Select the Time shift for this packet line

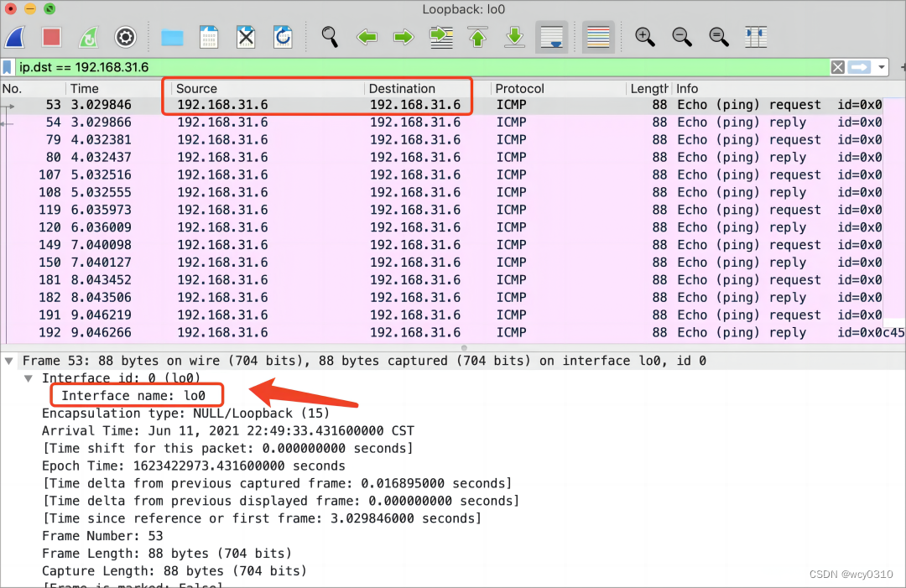[227, 449]
